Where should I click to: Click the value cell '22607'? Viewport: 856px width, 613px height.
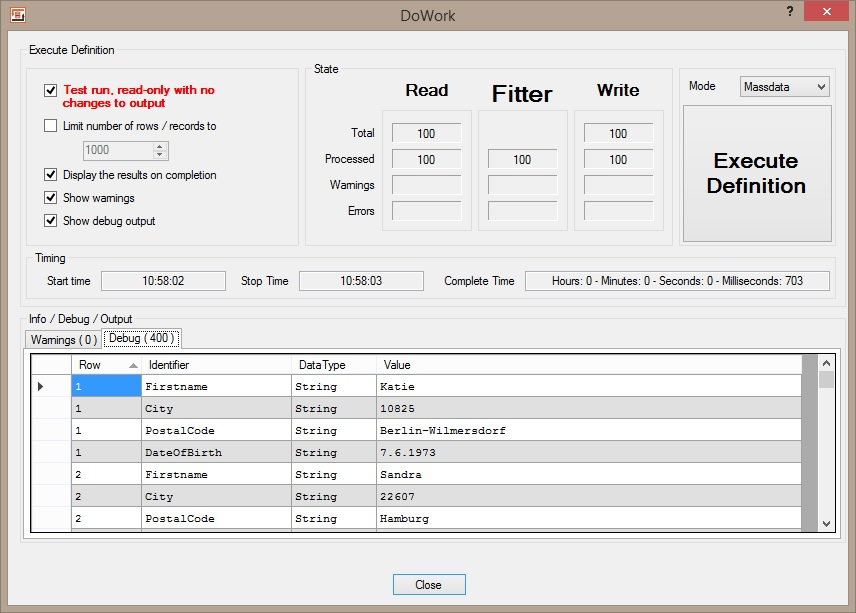coord(589,497)
